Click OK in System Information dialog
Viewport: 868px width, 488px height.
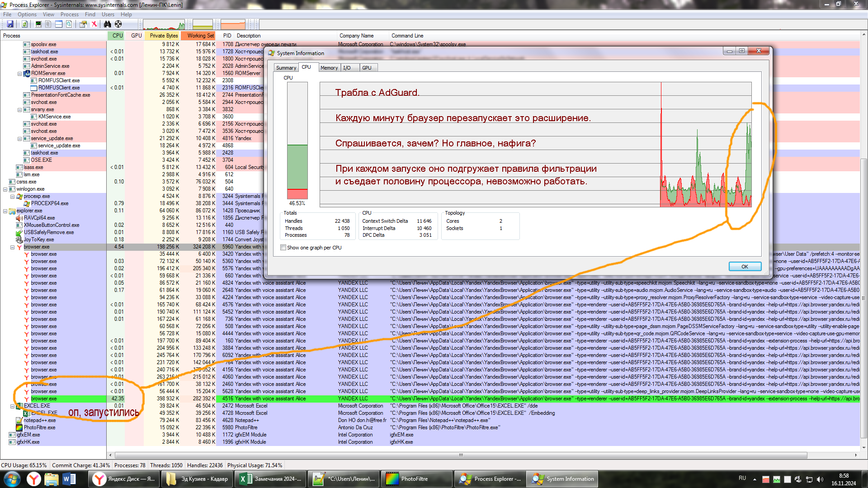[x=745, y=267]
